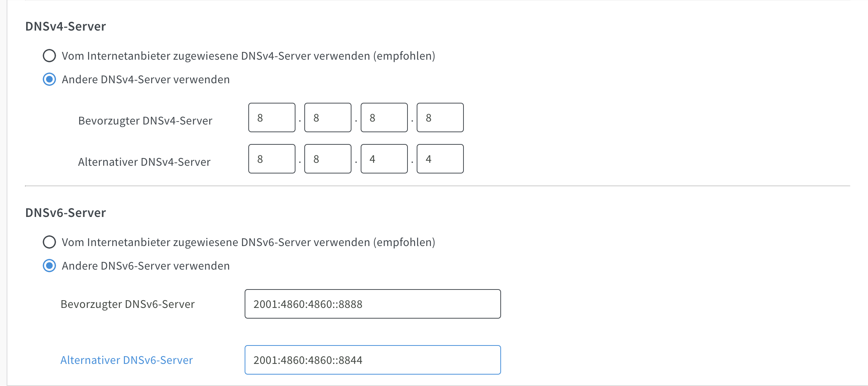Focus the Bevorzugter DNSv6-Server address field

click(x=373, y=304)
